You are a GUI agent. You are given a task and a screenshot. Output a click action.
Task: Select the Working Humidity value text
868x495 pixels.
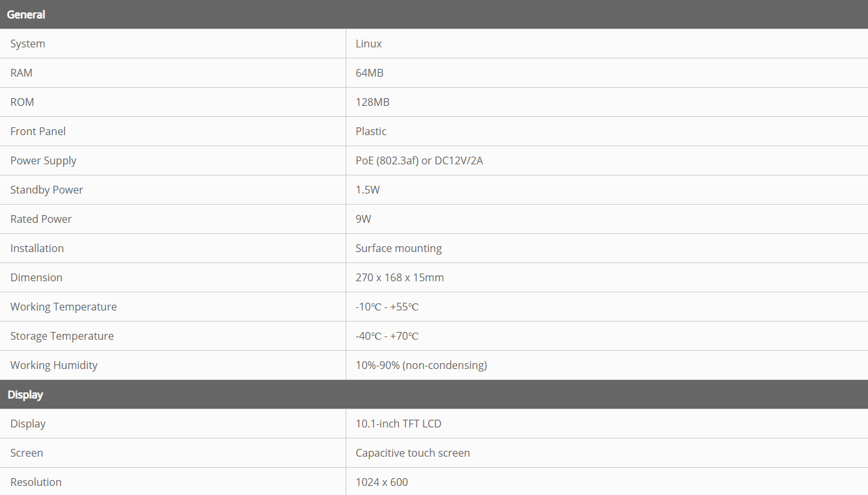(421, 365)
